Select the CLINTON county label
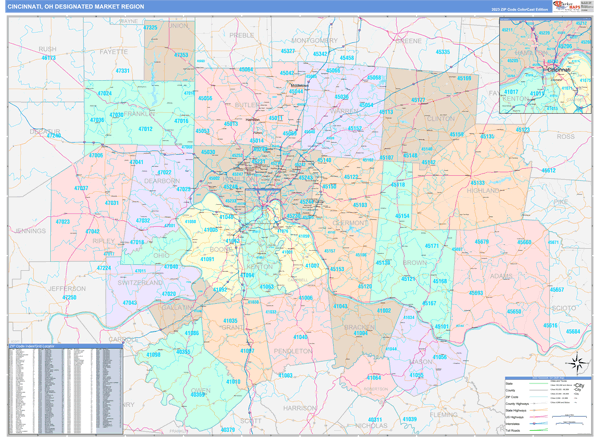600x437 pixels. point(440,119)
